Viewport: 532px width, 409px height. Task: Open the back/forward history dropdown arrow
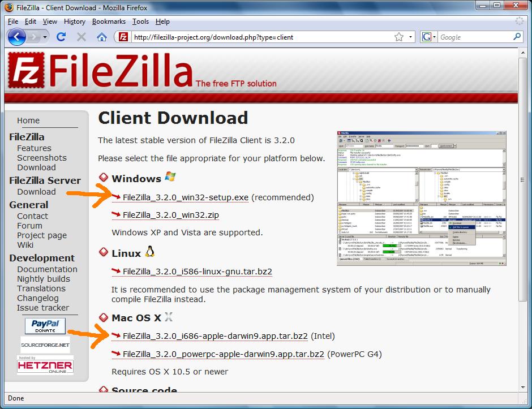45,37
